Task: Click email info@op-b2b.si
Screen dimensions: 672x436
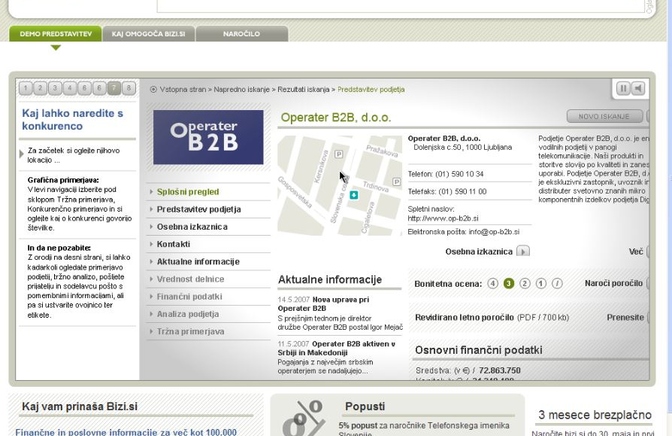Action: [494, 232]
